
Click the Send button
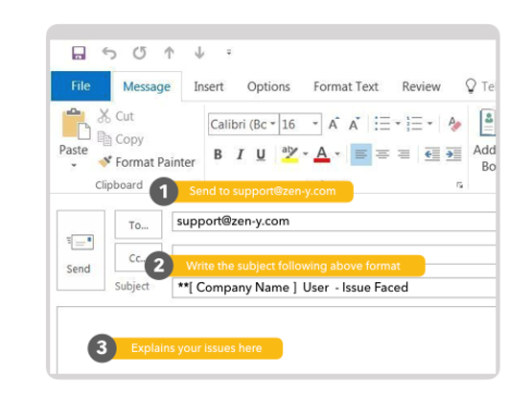pyautogui.click(x=81, y=250)
